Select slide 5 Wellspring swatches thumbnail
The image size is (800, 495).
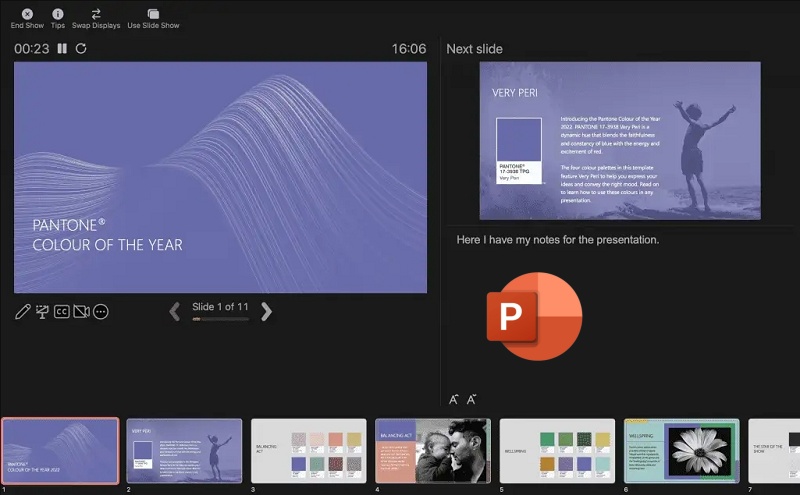coord(557,451)
